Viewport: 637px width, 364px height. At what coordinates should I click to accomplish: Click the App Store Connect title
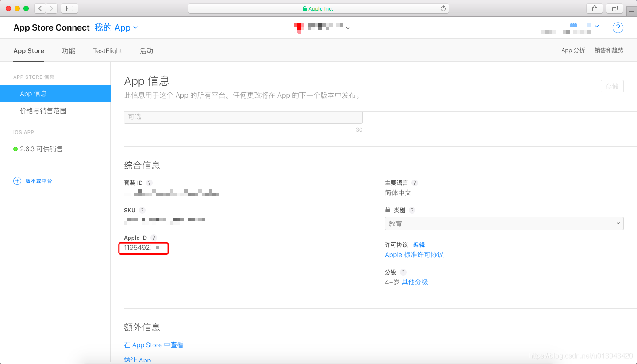pyautogui.click(x=51, y=27)
